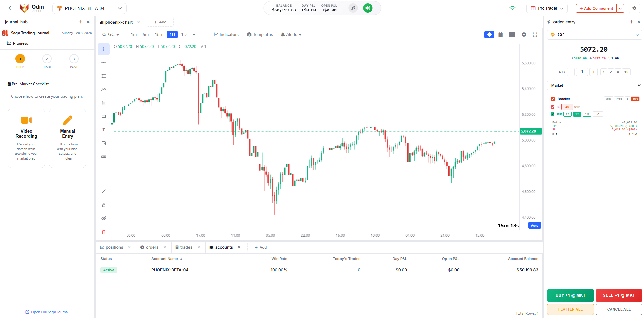Click the SL ticks input field

[x=567, y=107]
